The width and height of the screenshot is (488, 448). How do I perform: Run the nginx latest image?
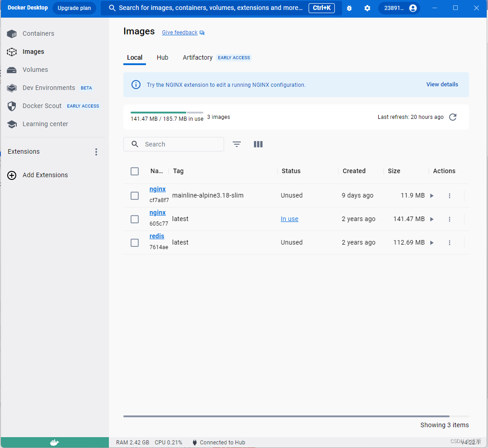click(x=432, y=219)
